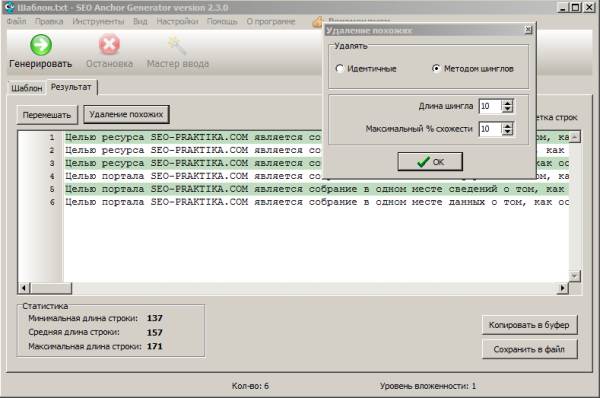Select result line 3 text row

click(x=316, y=163)
